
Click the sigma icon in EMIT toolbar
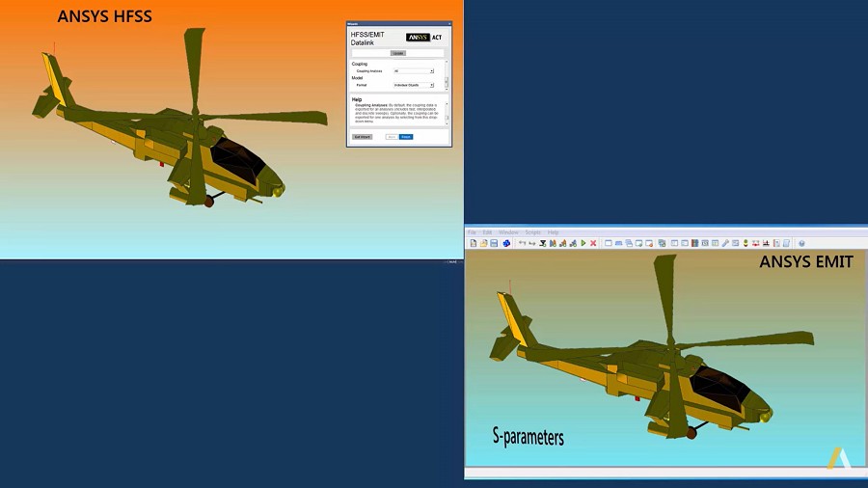click(x=542, y=243)
